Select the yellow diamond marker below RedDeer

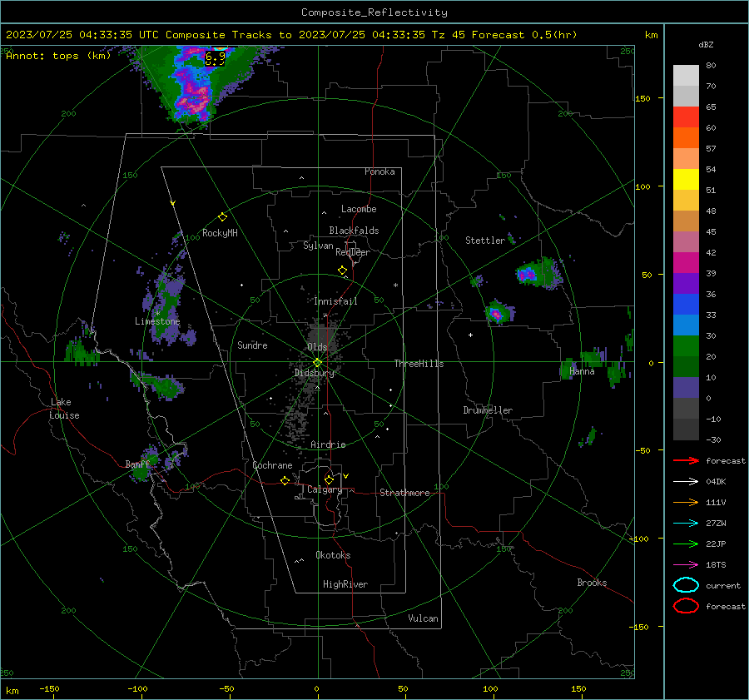tap(343, 271)
